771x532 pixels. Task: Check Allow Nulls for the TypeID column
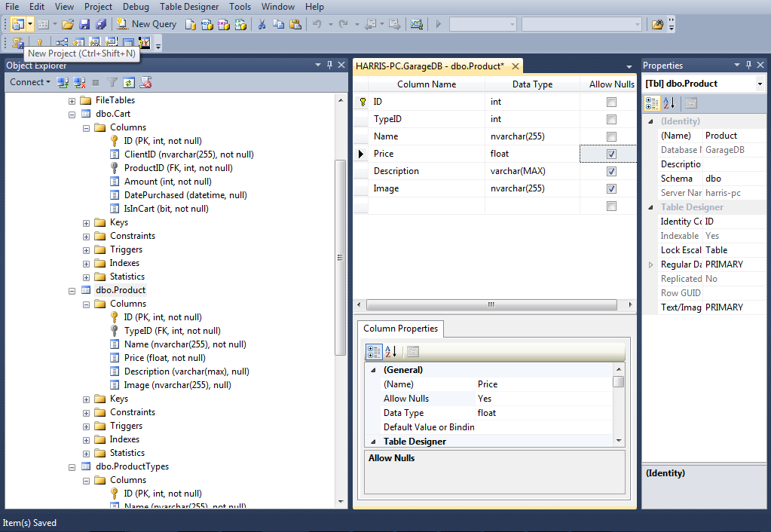[x=611, y=120]
